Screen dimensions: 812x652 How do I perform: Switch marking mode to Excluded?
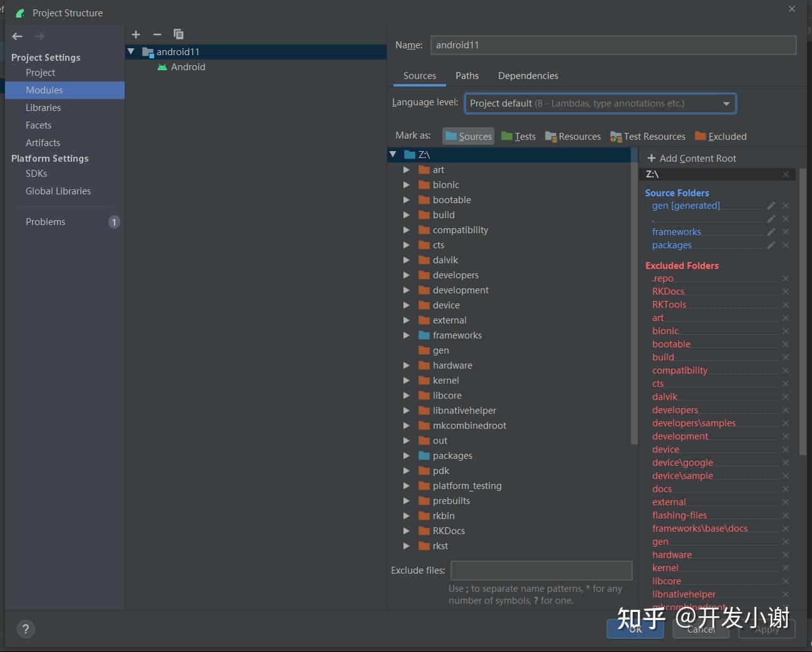(x=721, y=136)
